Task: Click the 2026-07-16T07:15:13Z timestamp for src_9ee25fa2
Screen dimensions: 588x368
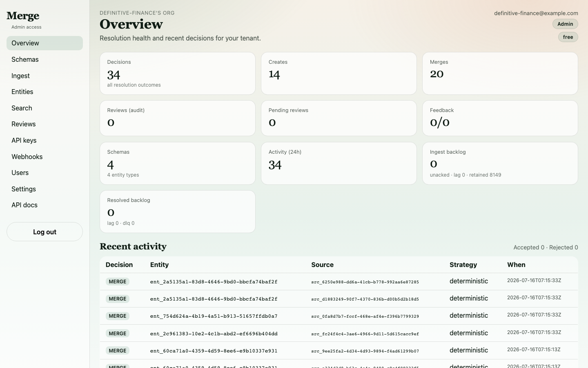Action: click(x=534, y=350)
